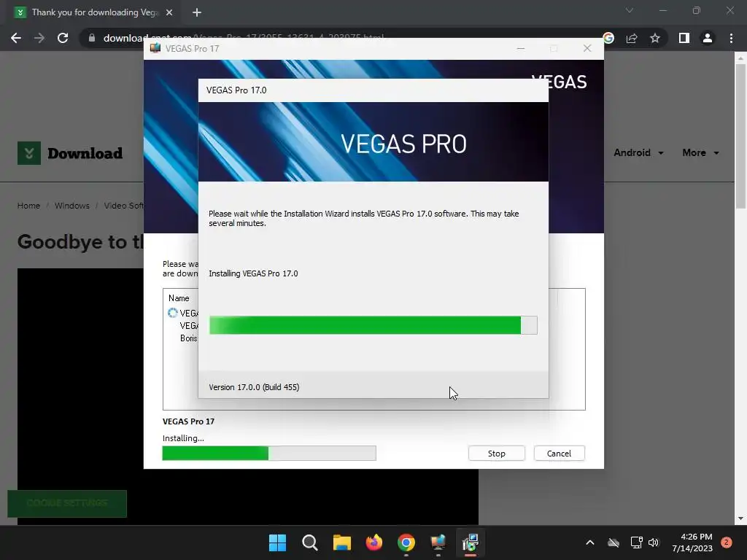
Task: Expand the Android menu on webpage
Action: click(638, 153)
